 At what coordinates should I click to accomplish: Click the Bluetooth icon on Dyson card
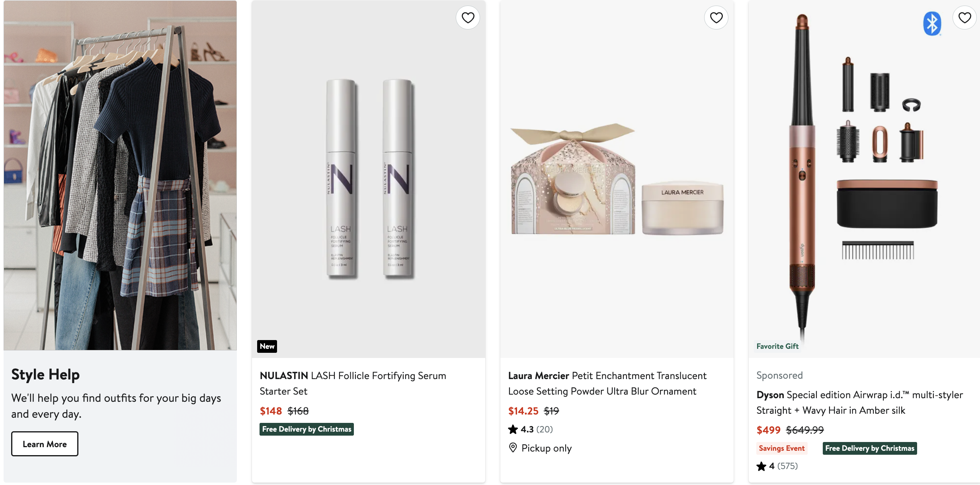click(x=932, y=24)
